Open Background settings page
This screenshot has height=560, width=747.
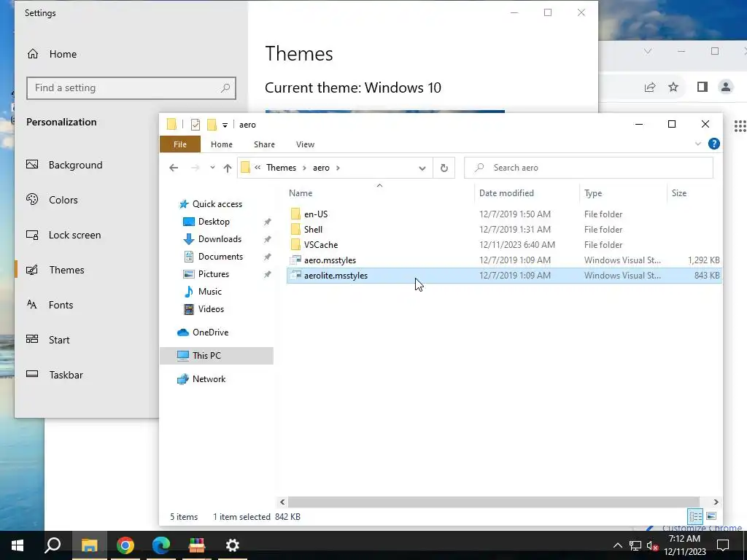pos(75,166)
